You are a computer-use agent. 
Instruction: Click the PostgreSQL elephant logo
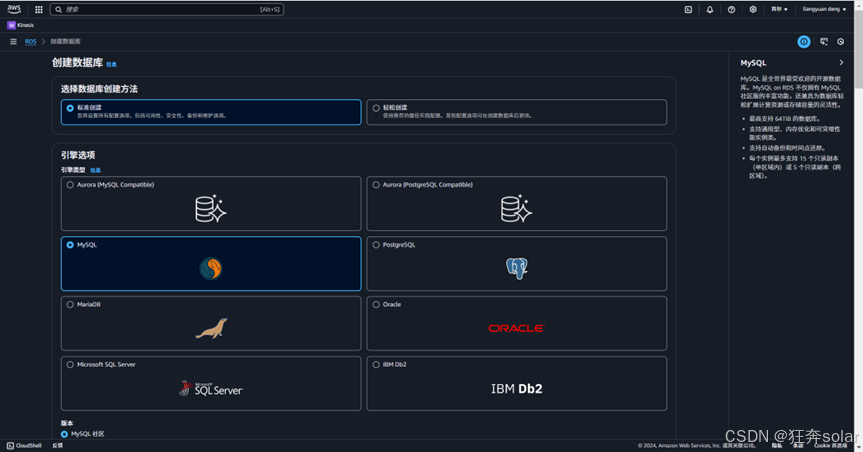(517, 269)
